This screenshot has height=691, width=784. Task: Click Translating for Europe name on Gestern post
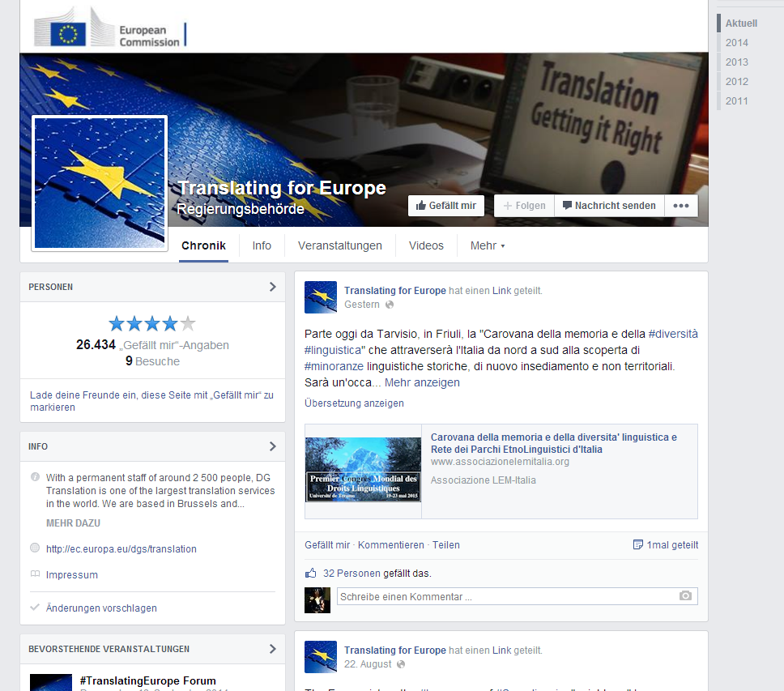pyautogui.click(x=395, y=291)
